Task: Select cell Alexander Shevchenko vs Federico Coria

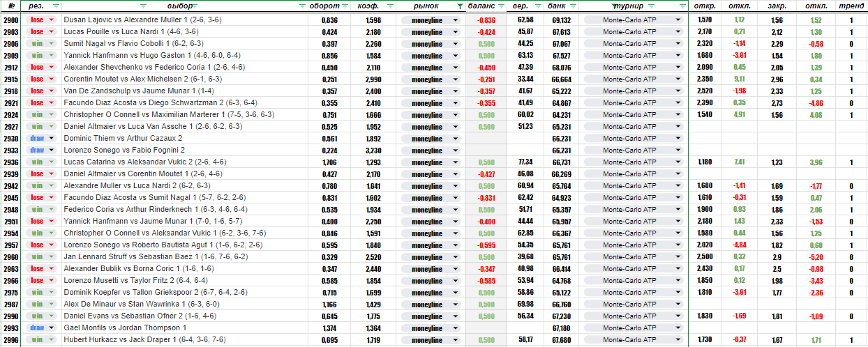Action: [185, 68]
